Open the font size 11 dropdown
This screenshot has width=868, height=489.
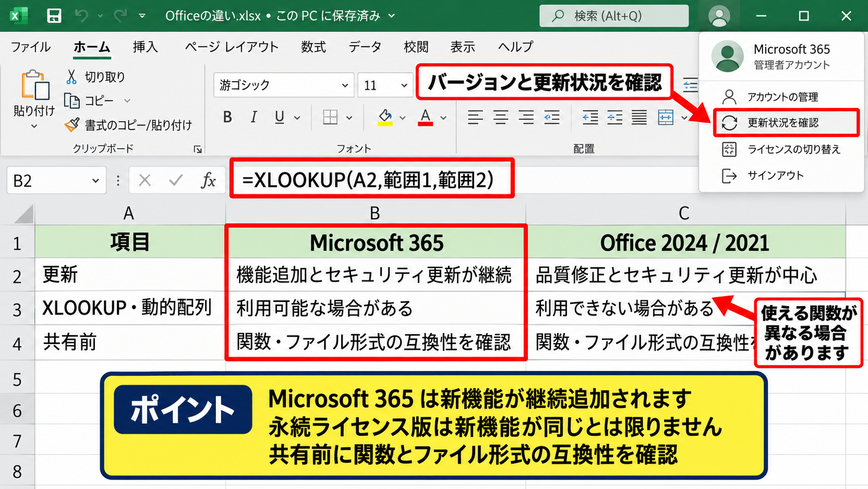404,85
